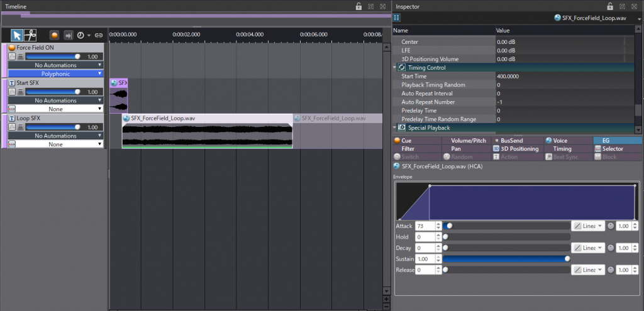644x311 pixels.
Task: Click the orange cue button in Timeline toolbar
Action: [55, 35]
